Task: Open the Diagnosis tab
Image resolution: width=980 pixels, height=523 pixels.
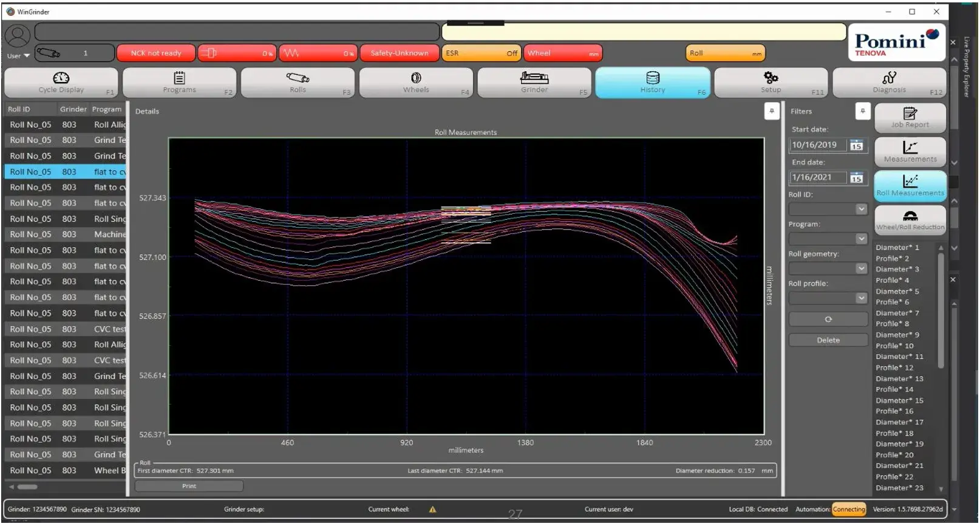Action: 890,83
